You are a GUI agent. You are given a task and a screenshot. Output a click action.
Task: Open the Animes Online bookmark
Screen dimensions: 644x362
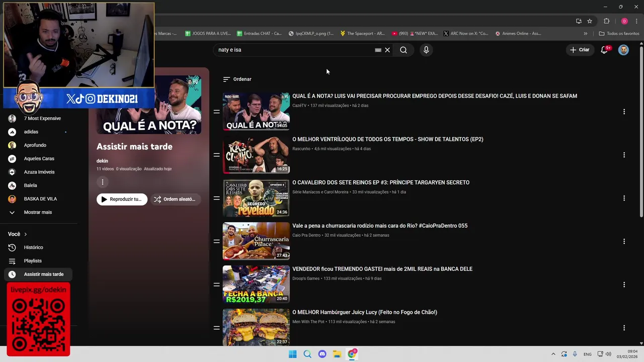pos(518,34)
